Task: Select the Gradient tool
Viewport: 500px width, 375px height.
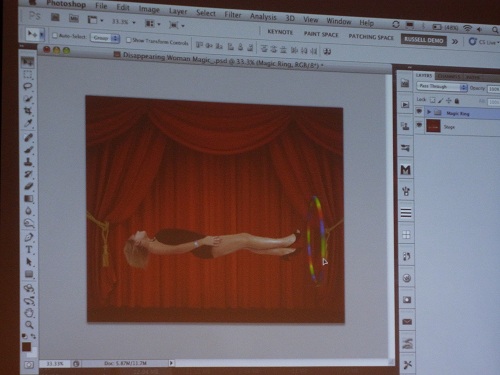Action: pyautogui.click(x=28, y=199)
